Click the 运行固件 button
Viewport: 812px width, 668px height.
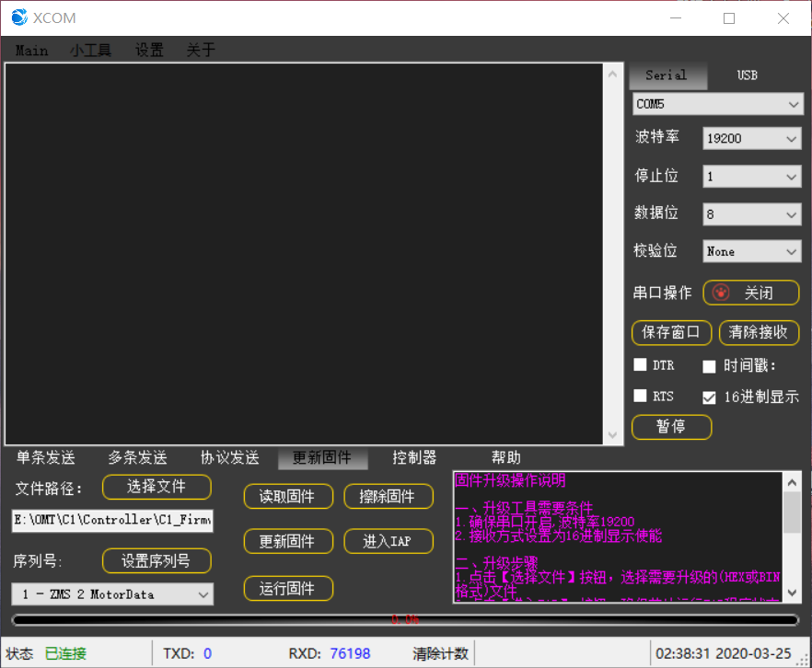[288, 589]
